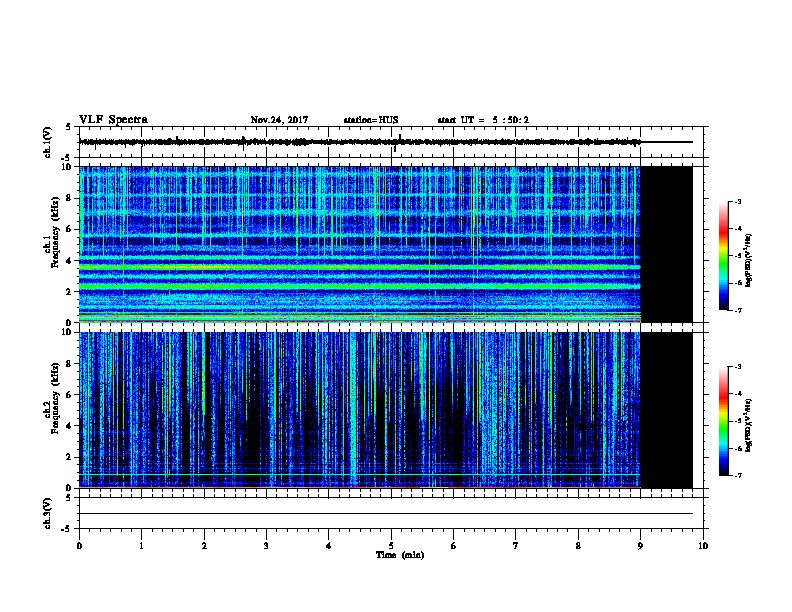Click the "ch.1(V)" waveform axis label
Image resolution: width=792 pixels, height=612 pixels.
tap(48, 142)
